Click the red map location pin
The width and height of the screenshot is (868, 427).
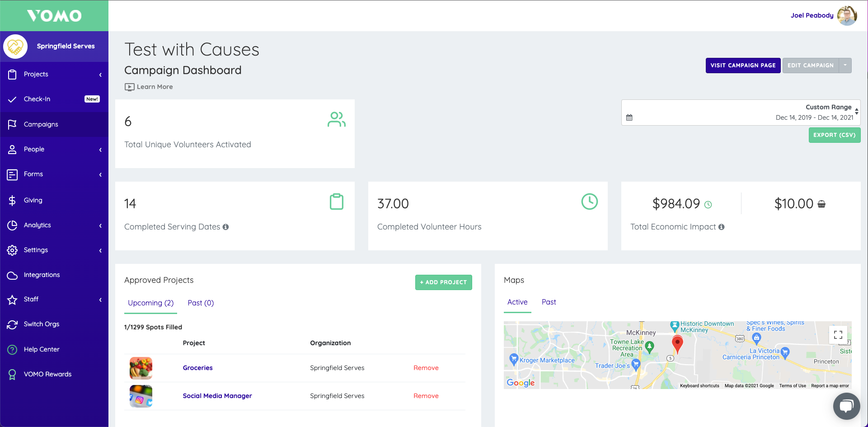[x=677, y=344]
